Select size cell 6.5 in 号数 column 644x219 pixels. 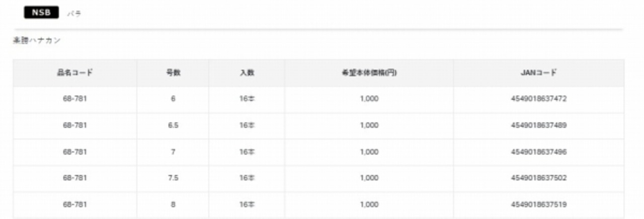(x=173, y=125)
